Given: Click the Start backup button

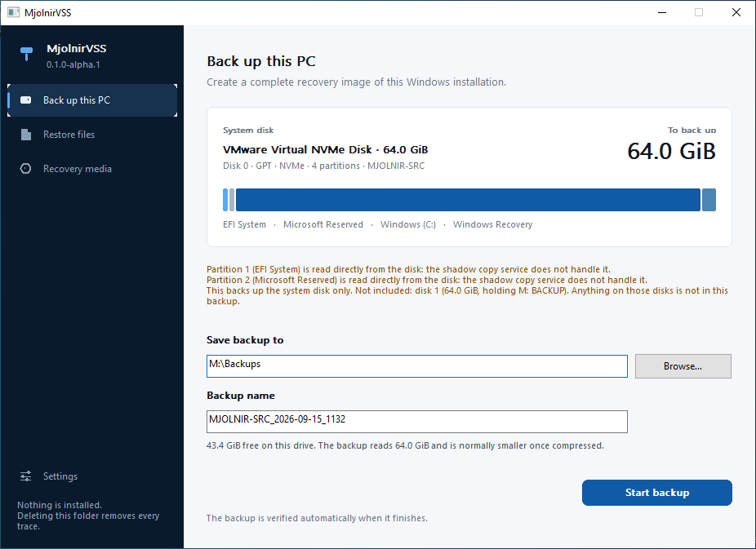Looking at the screenshot, I should [x=656, y=492].
